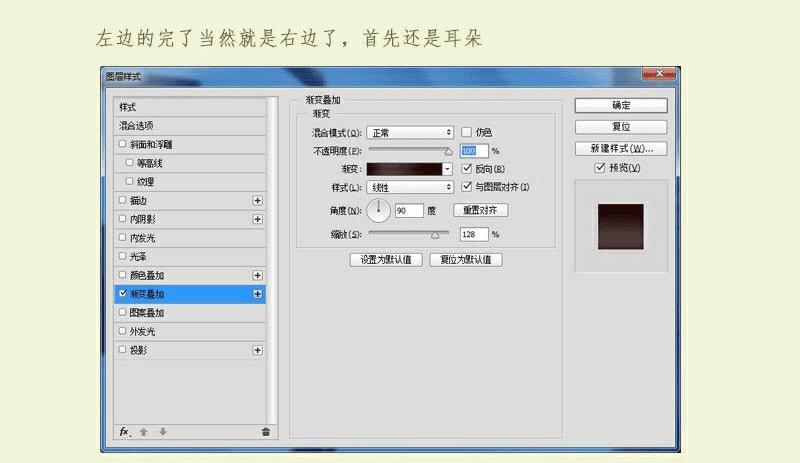Open the 样式 dropdown set to 线性

(410, 187)
